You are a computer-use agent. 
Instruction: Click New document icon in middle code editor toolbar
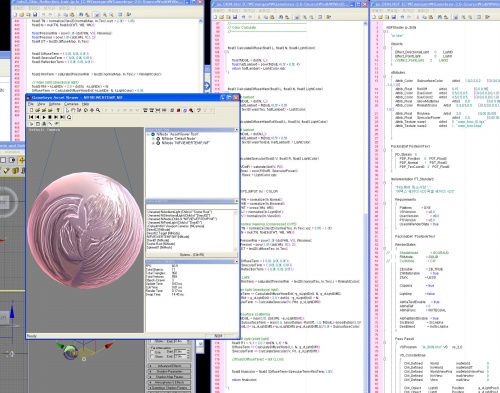click(x=216, y=17)
